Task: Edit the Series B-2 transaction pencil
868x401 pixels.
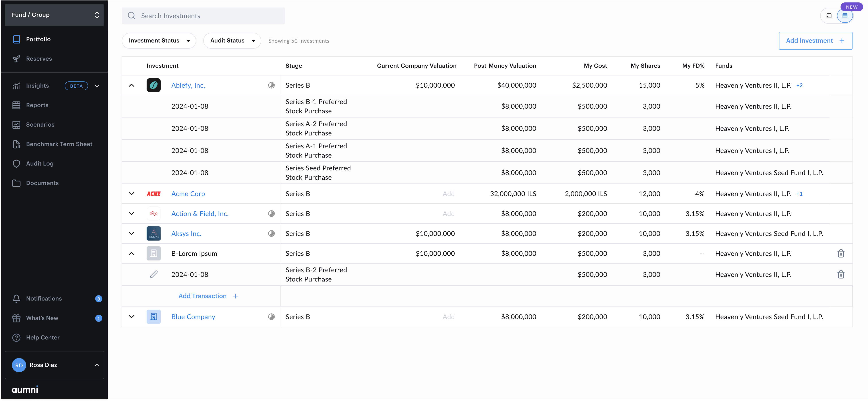Action: 154,275
